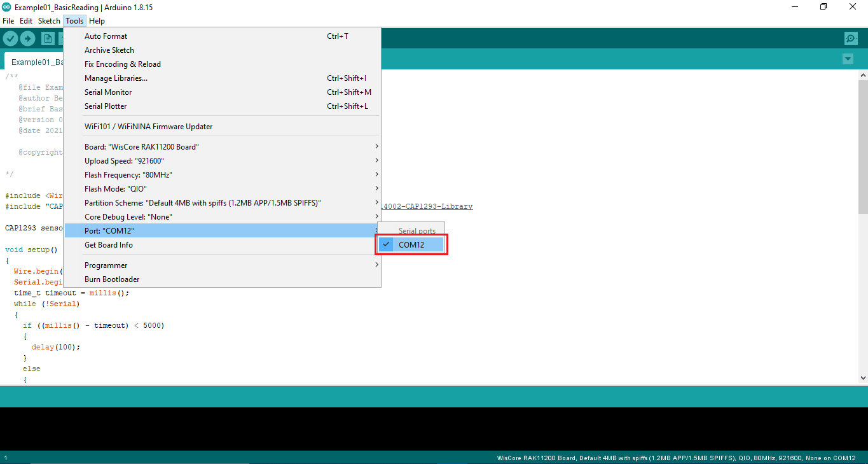Image resolution: width=868 pixels, height=464 pixels.
Task: Click scrollbar down arrow in editor
Action: [863, 378]
